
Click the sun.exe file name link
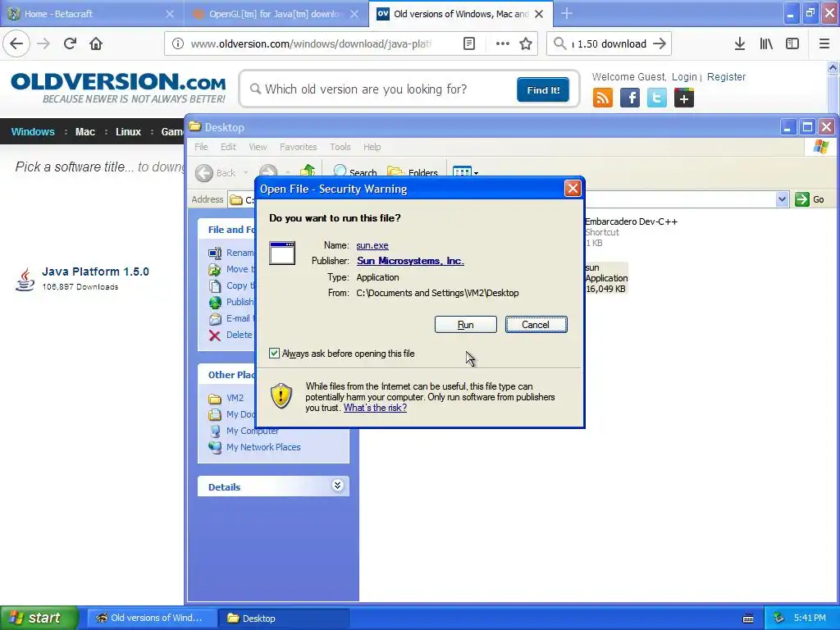[372, 245]
